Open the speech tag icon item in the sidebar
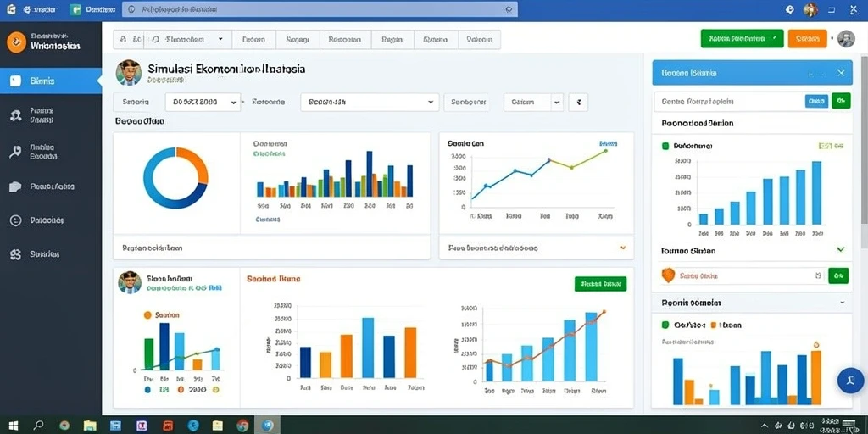This screenshot has width=868, height=434. click(15, 186)
